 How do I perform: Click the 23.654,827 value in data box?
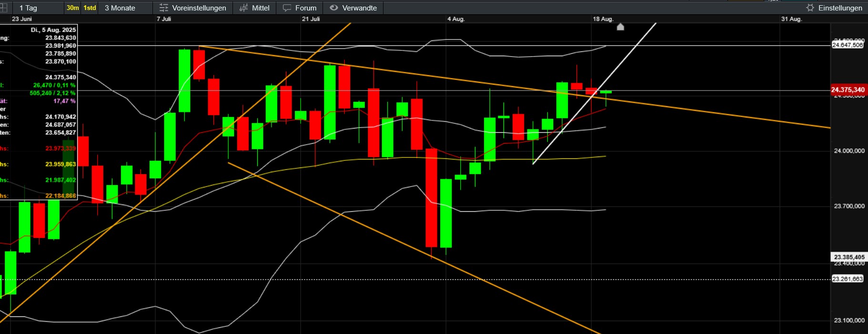coord(61,132)
